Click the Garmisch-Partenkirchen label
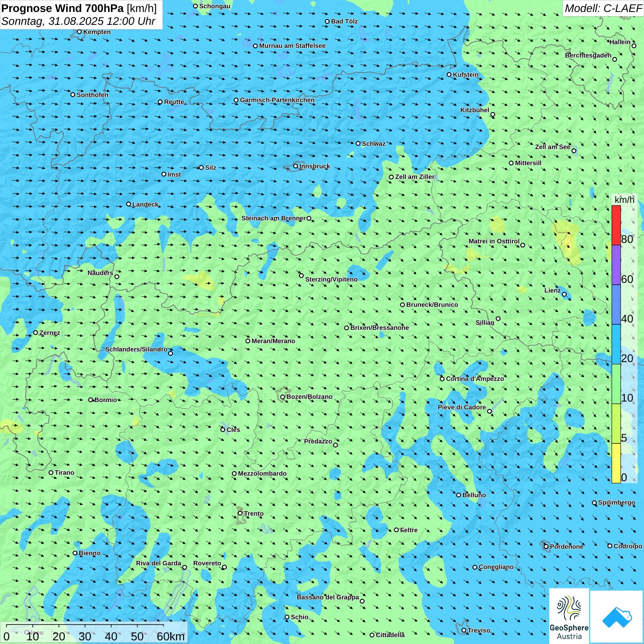This screenshot has height=644, width=644. [277, 100]
